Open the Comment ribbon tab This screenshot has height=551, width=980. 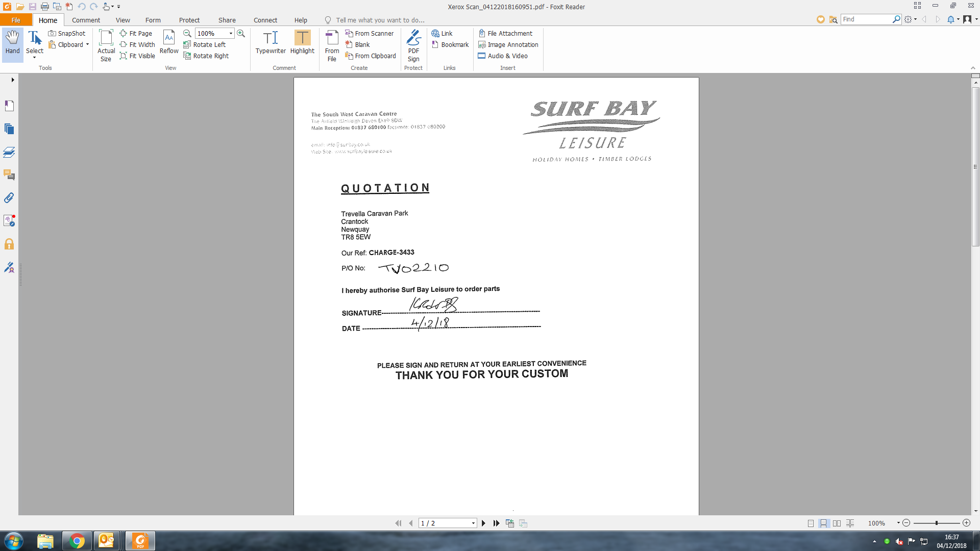point(86,20)
